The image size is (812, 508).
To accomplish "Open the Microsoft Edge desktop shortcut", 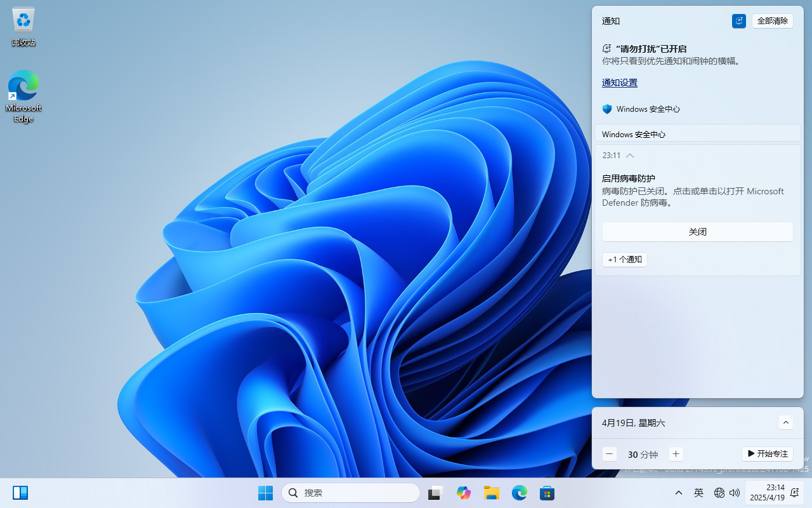I will (23, 96).
